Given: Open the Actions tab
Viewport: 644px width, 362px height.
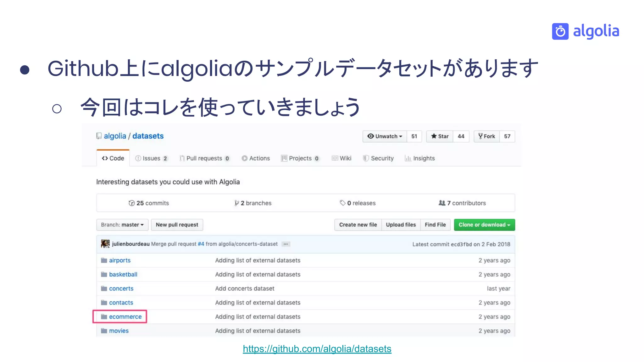Looking at the screenshot, I should [256, 158].
